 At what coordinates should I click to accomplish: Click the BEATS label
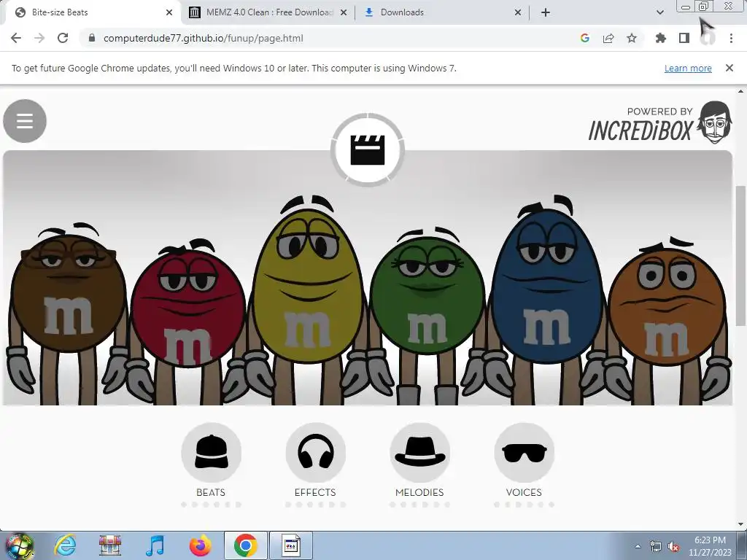[211, 492]
